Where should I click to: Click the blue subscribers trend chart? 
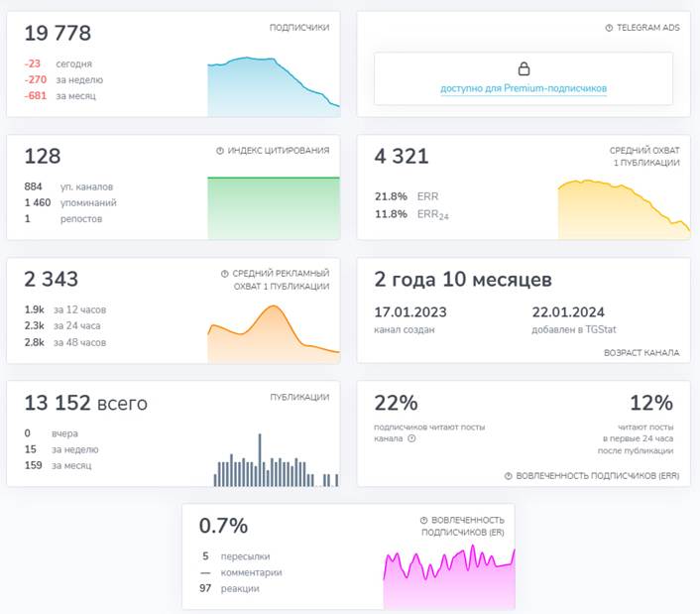click(x=274, y=86)
